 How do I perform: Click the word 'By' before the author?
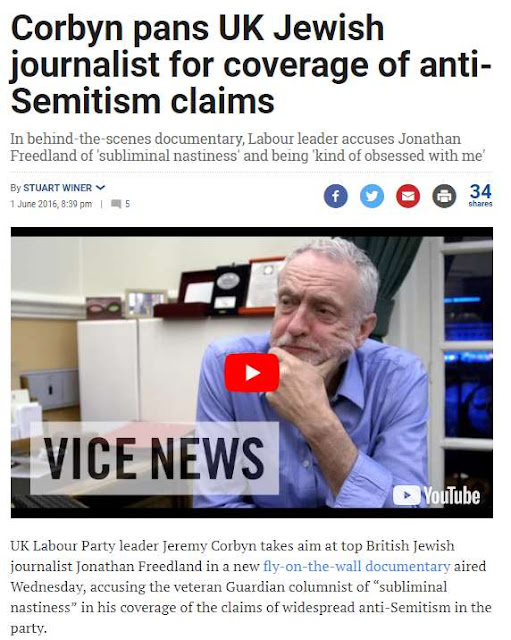[16, 188]
